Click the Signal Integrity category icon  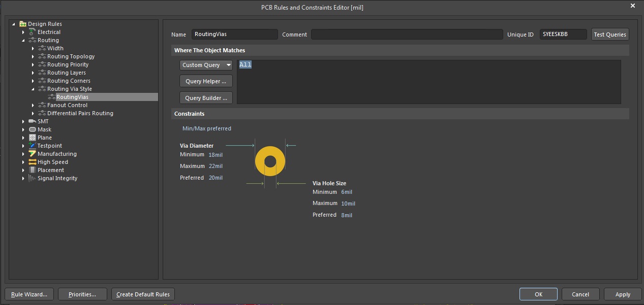33,178
